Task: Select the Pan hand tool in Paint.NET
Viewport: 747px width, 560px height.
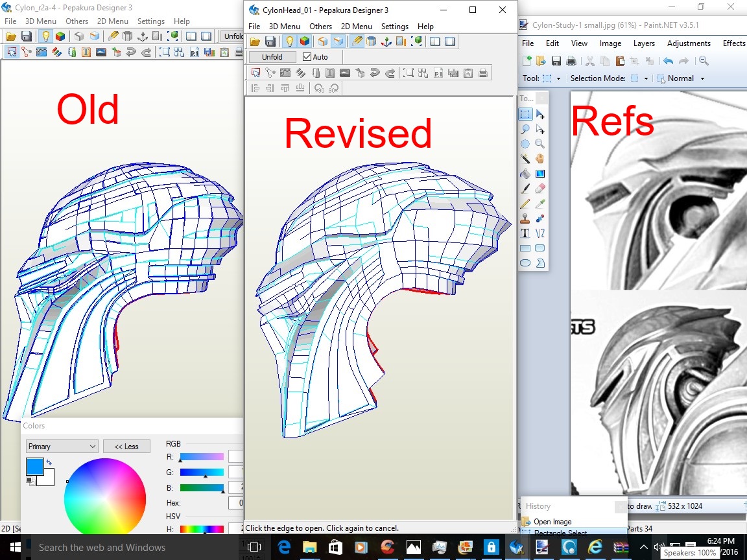Action: pos(539,158)
